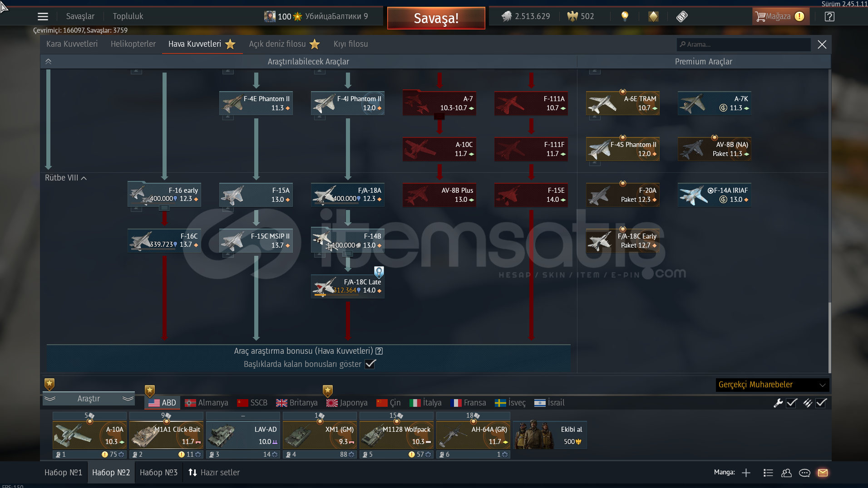
Task: Open Hazır setler presets
Action: 214,473
